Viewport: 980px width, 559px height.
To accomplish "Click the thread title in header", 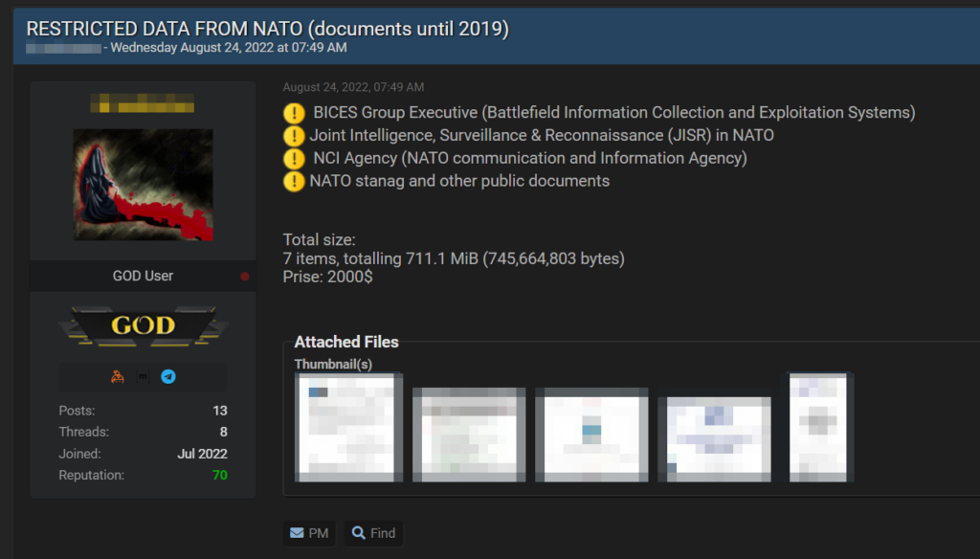I will click(x=267, y=29).
